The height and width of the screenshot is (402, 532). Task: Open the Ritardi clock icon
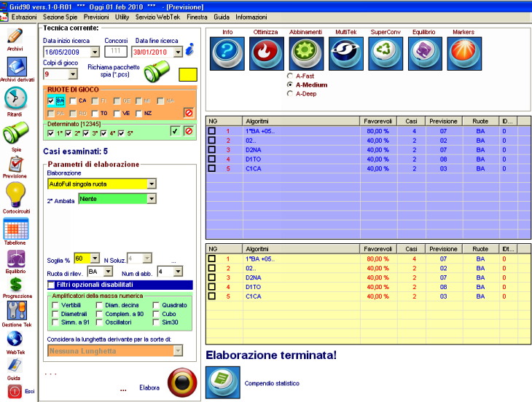(15, 98)
